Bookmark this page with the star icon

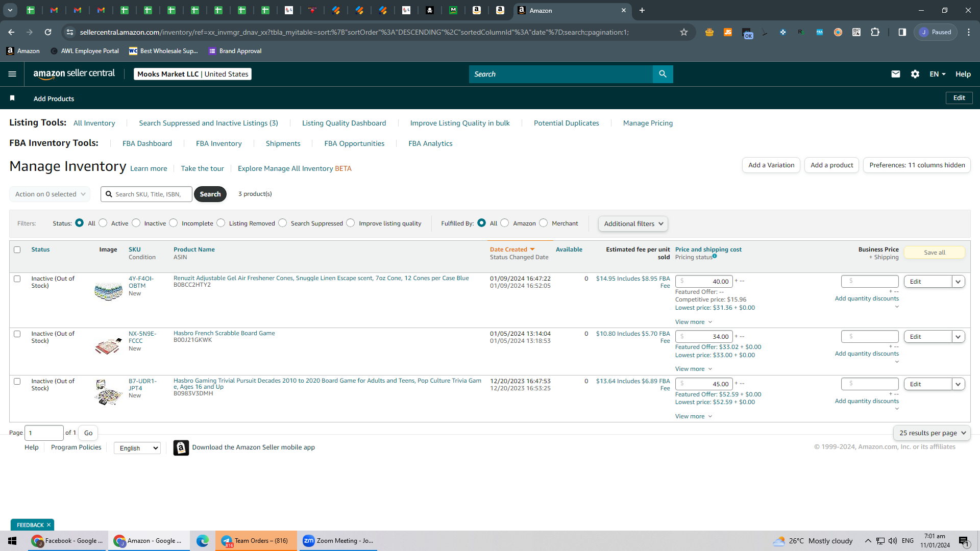(684, 32)
